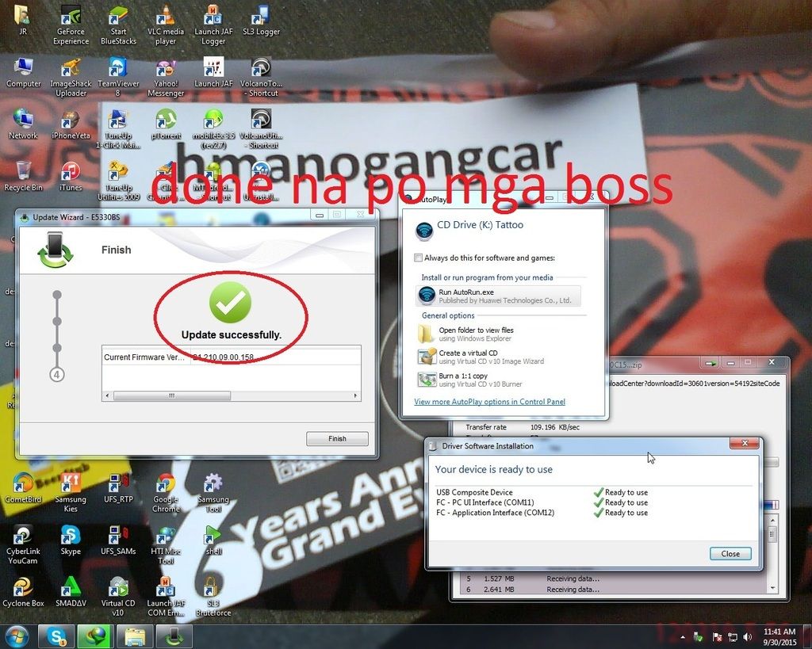Launch Samsung Kies shortcut
This screenshot has width=812, height=649.
71,491
